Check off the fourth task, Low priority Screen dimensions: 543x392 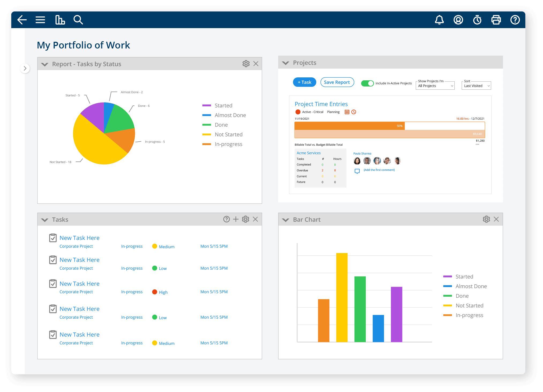(53, 309)
